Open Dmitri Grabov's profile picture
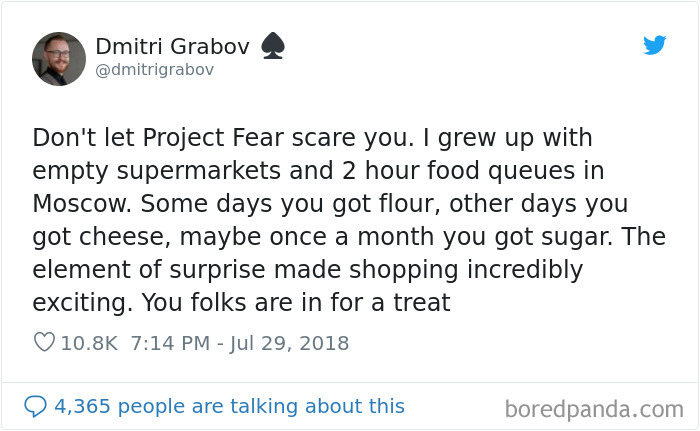The height and width of the screenshot is (431, 700). click(x=58, y=59)
